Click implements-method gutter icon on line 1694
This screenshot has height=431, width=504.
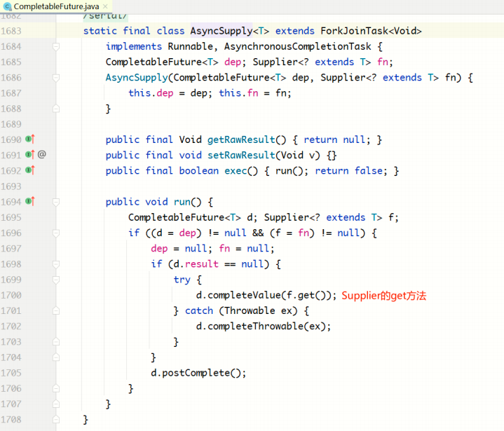point(30,201)
